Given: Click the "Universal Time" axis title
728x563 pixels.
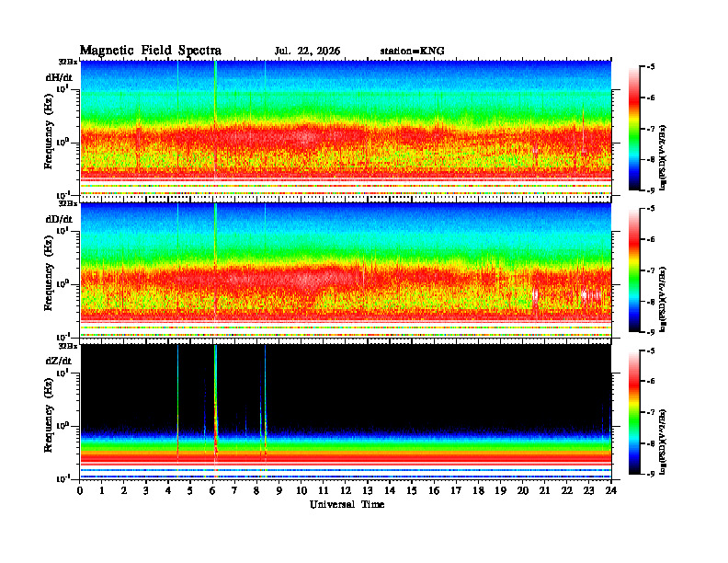Looking at the screenshot, I should point(347,504).
